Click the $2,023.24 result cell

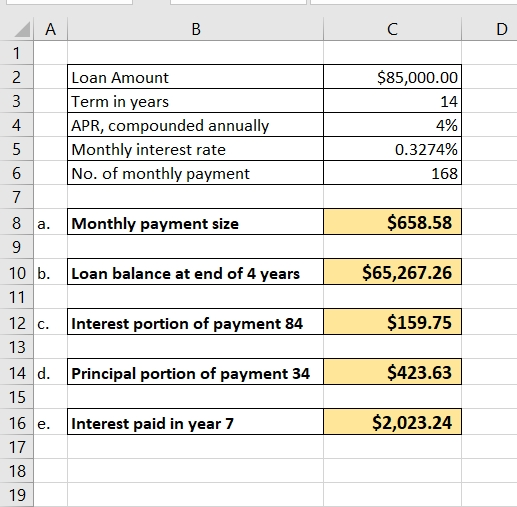392,422
